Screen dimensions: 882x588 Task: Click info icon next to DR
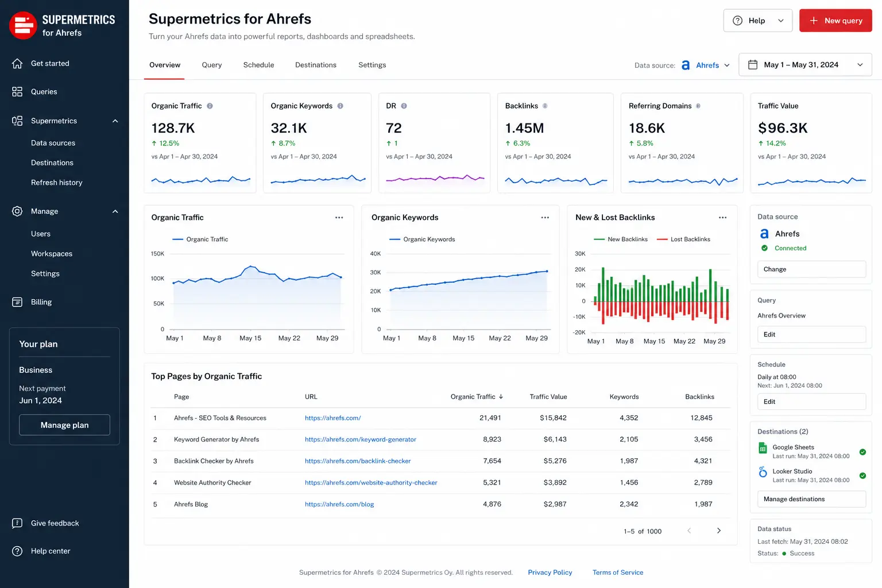click(404, 106)
